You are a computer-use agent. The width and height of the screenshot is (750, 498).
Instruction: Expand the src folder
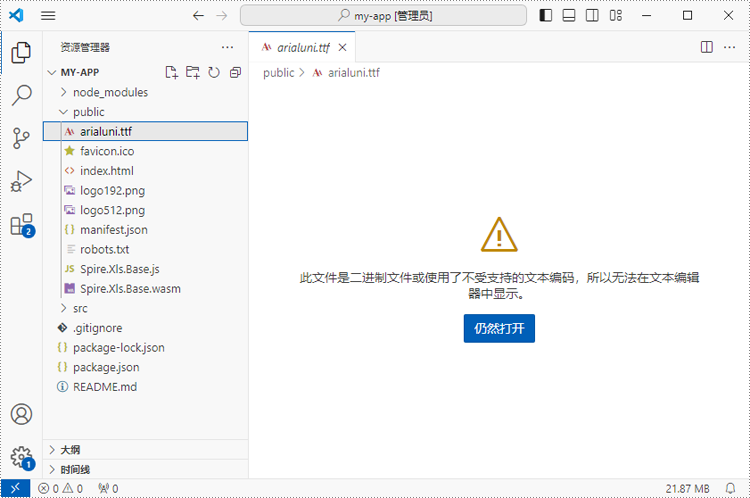coord(64,308)
